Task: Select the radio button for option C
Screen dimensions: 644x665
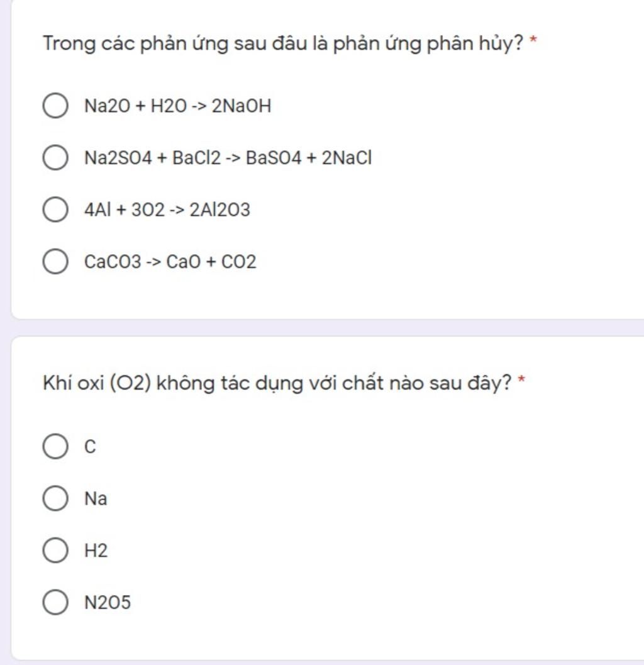Action: [x=55, y=446]
